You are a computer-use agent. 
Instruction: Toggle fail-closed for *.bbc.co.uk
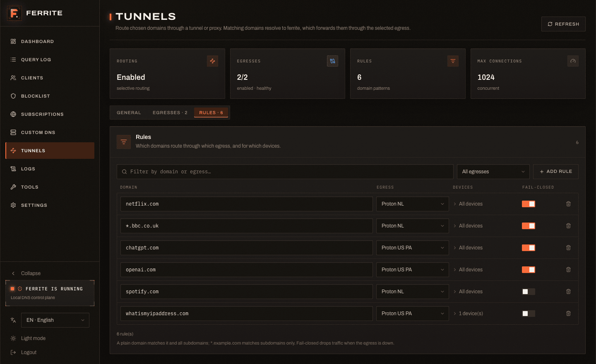(x=529, y=226)
